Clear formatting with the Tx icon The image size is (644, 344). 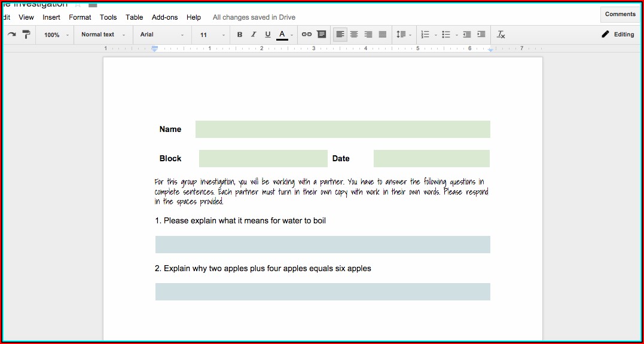click(501, 35)
